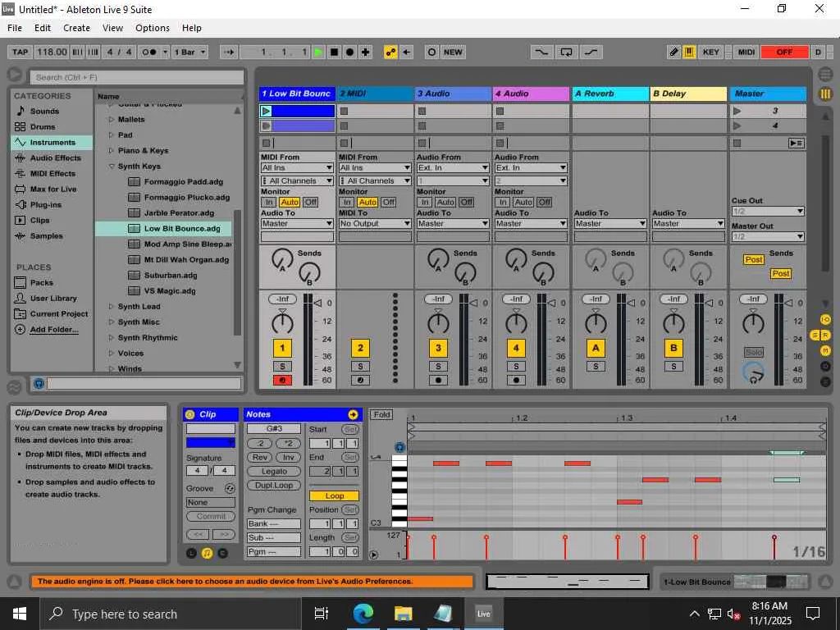Toggle Draw Mode pencil icon
Image resolution: width=840 pixels, height=630 pixels.
tap(673, 52)
